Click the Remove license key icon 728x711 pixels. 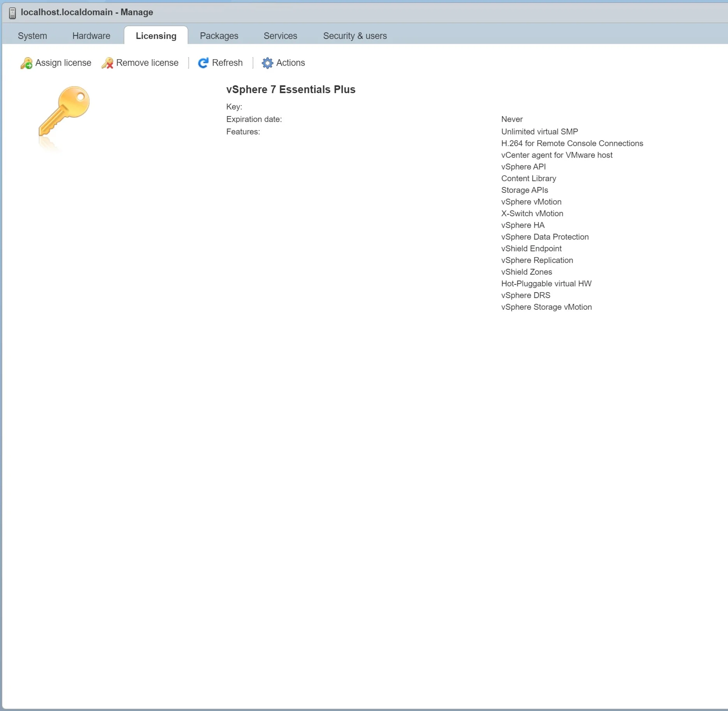coord(108,63)
